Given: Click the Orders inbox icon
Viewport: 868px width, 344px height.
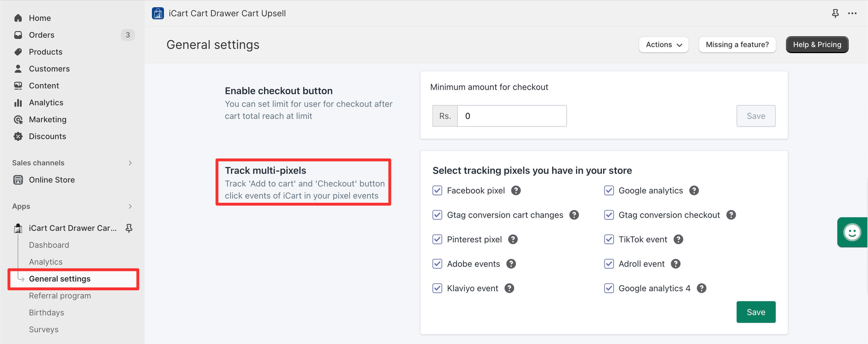Looking at the screenshot, I should (18, 35).
